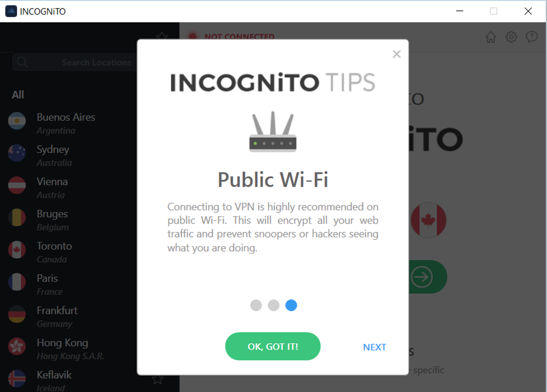This screenshot has width=547, height=392.
Task: Click the search magnifier icon
Action: pos(22,62)
